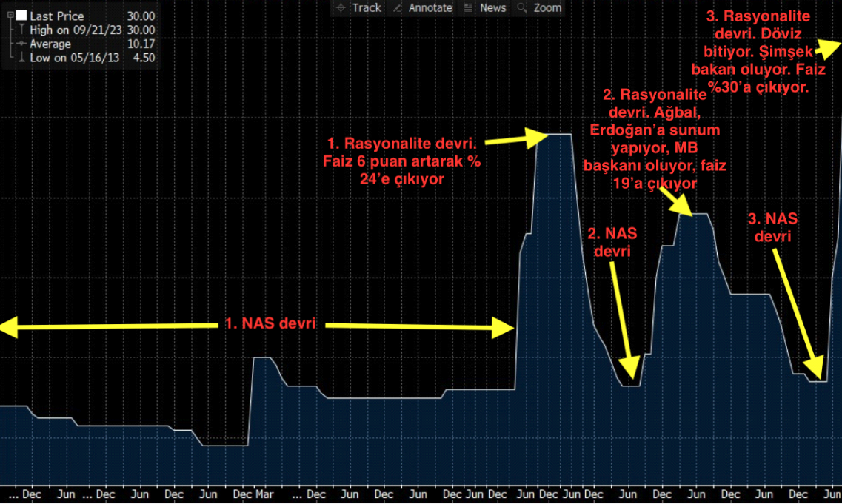Select the Last Price legend label
The width and height of the screenshot is (842, 504).
57,16
